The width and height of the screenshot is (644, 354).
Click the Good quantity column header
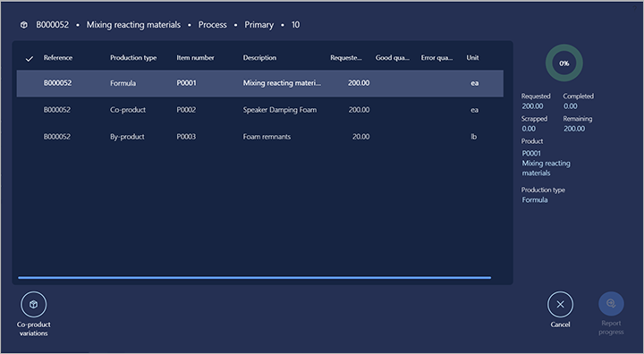tap(393, 58)
